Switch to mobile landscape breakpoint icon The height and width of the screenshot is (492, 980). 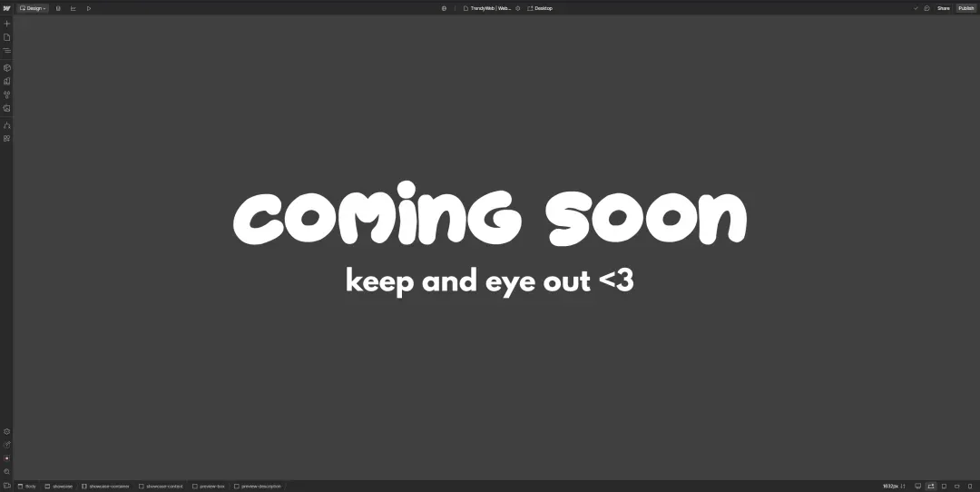[x=957, y=486]
